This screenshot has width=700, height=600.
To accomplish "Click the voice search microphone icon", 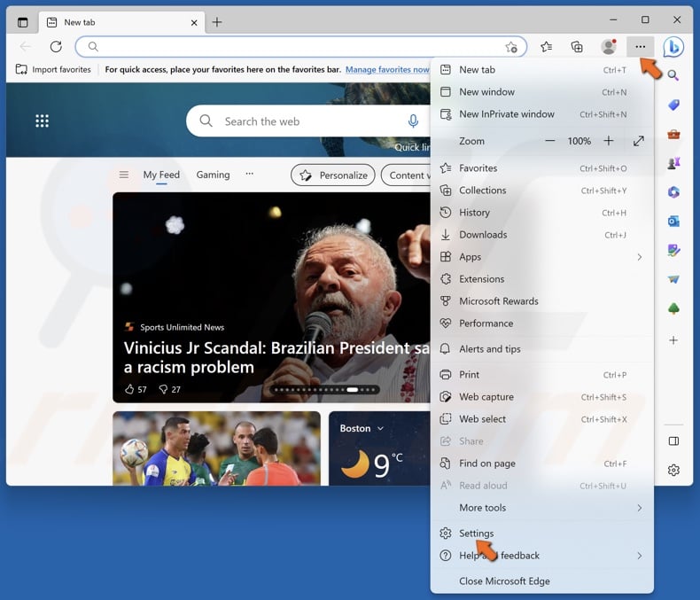I will pos(413,121).
